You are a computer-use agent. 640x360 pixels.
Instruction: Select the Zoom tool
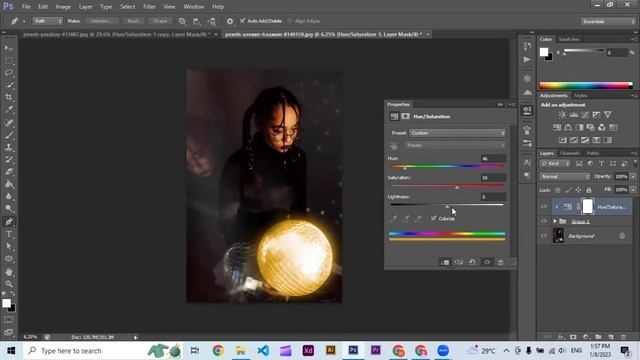(x=9, y=284)
